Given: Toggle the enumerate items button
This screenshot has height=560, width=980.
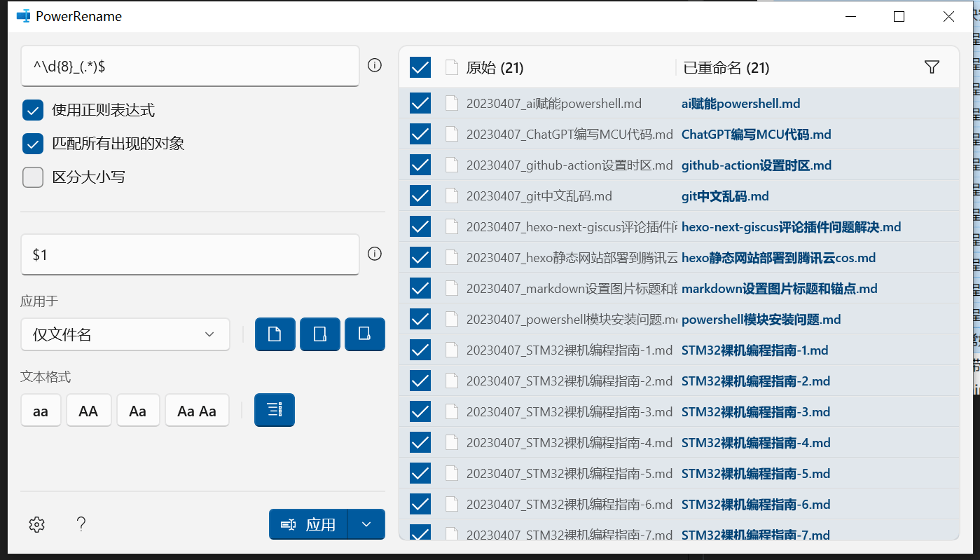Looking at the screenshot, I should click(274, 410).
